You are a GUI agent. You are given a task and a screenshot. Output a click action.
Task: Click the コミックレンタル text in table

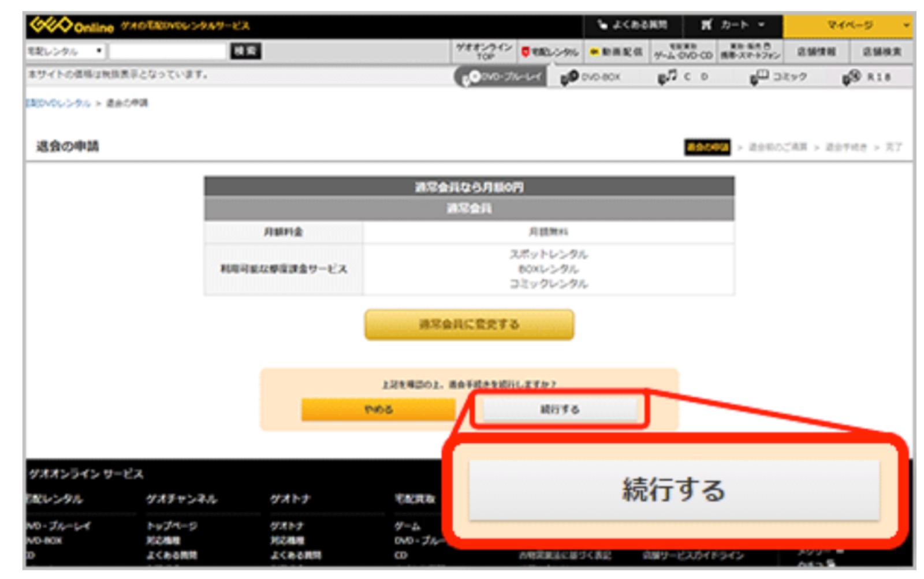point(549,284)
